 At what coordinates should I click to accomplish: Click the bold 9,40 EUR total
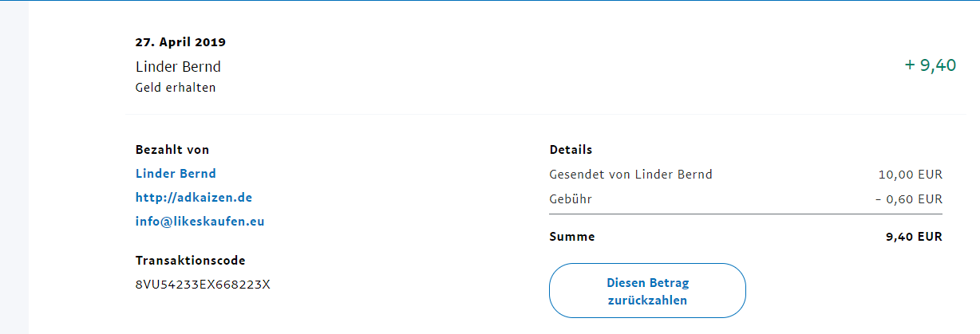(x=914, y=237)
